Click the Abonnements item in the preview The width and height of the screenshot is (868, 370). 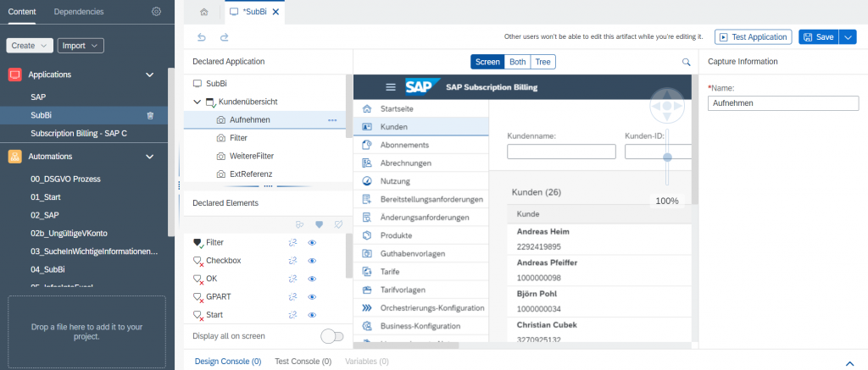tap(421, 145)
